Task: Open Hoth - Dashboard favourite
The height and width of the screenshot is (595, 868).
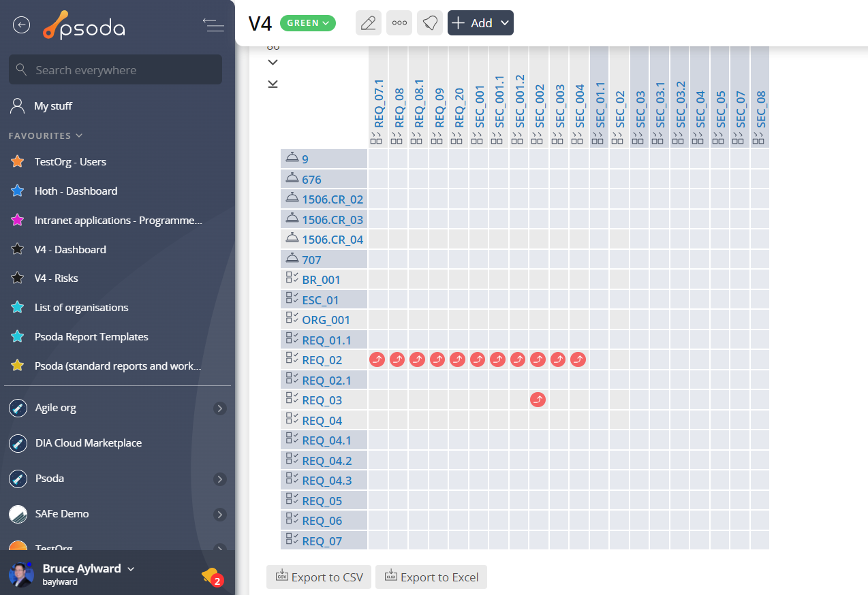Action: point(76,191)
